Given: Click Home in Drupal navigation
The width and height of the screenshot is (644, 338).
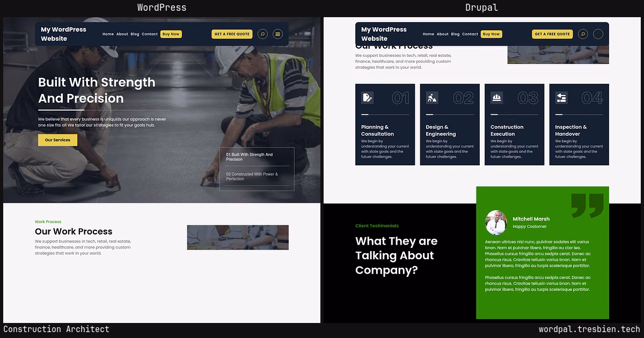Looking at the screenshot, I should coord(428,34).
